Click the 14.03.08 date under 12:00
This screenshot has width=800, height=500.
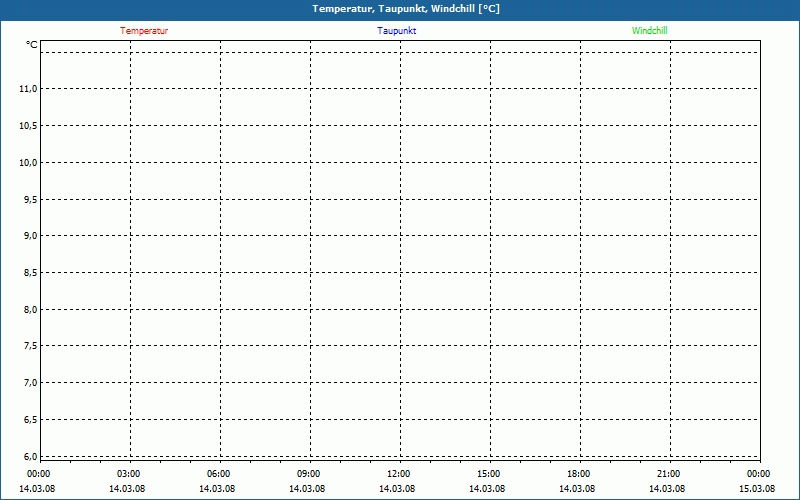(397, 489)
